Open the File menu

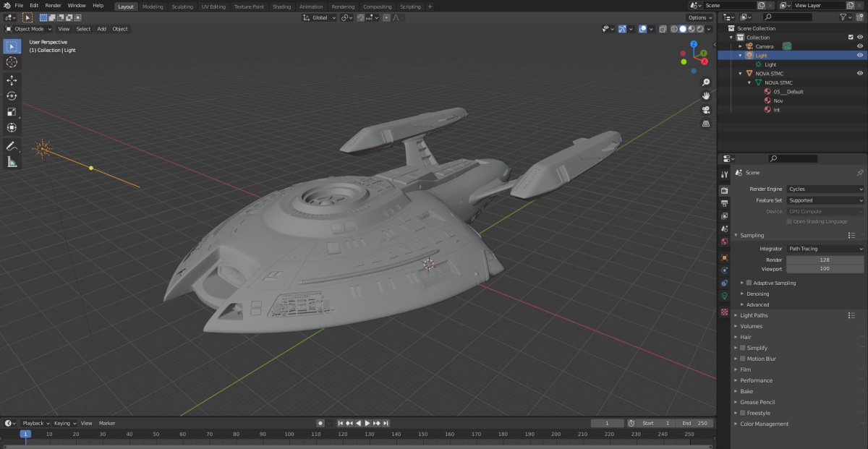(x=19, y=6)
